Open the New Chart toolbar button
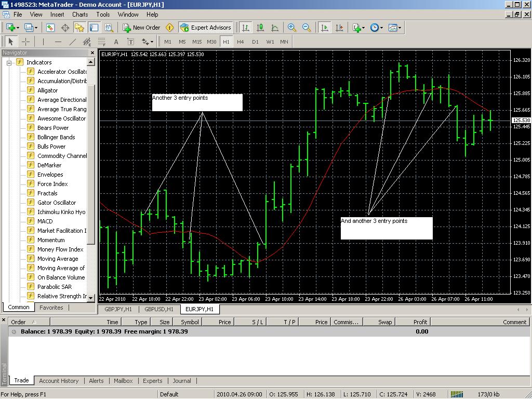The height and width of the screenshot is (399, 532). [x=12, y=28]
